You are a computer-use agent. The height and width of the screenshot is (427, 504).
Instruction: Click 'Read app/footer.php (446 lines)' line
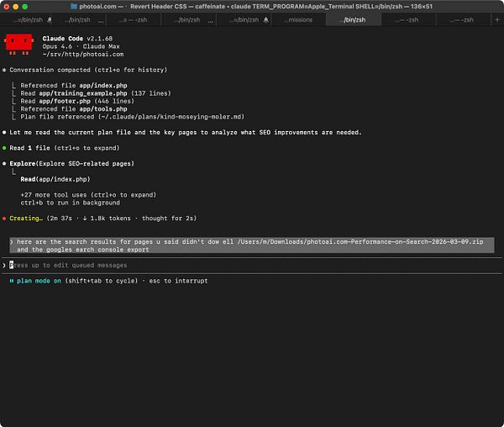tap(77, 101)
